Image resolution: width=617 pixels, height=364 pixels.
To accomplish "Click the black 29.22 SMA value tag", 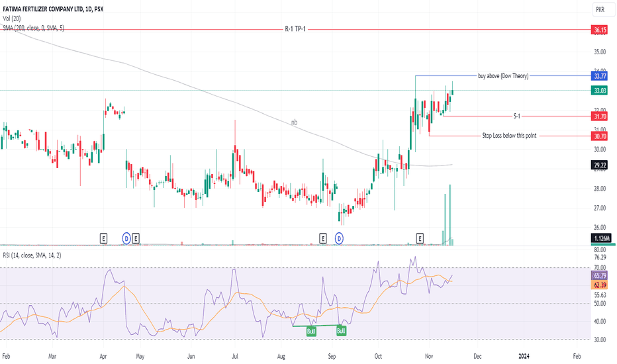I will coord(600,165).
